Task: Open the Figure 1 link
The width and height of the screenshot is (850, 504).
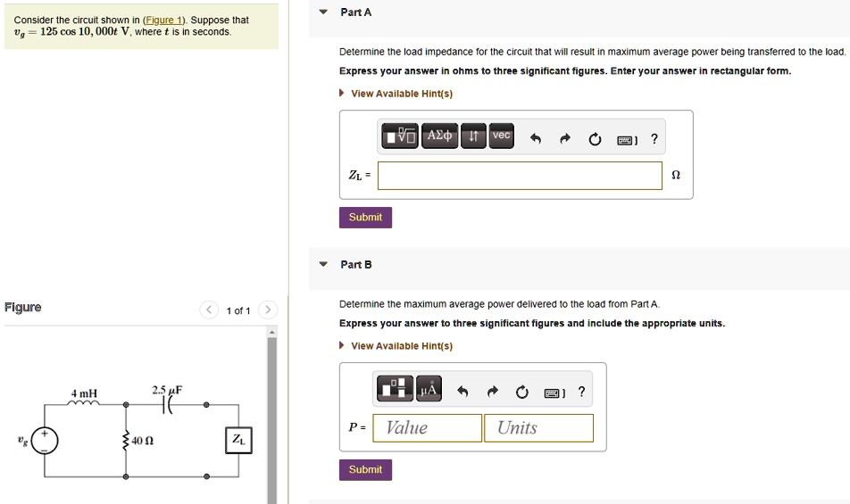Action: click(x=163, y=20)
